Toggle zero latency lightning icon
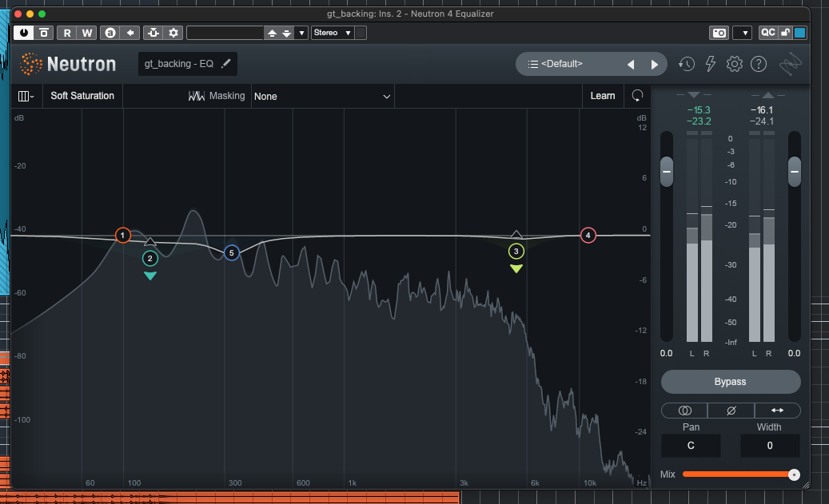829x504 pixels. (x=710, y=65)
